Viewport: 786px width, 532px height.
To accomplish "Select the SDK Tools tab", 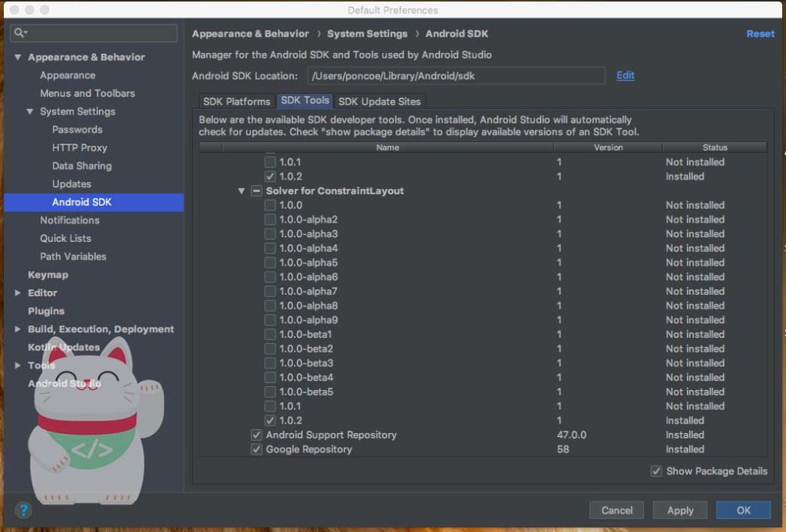I will [305, 101].
